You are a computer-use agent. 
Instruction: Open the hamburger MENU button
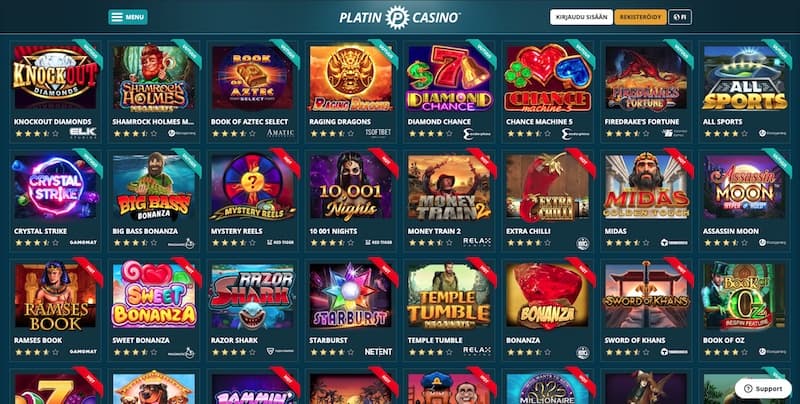click(x=128, y=17)
